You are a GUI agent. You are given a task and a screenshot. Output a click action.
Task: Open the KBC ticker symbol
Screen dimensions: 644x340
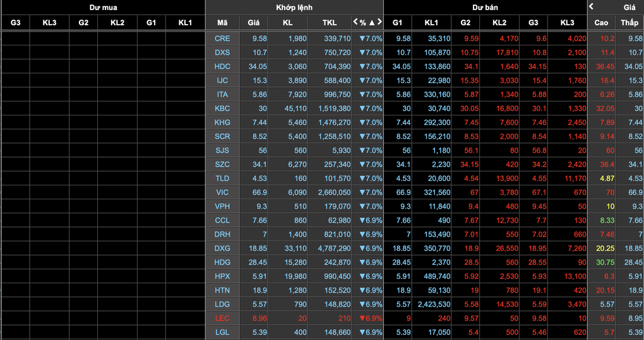[222, 108]
